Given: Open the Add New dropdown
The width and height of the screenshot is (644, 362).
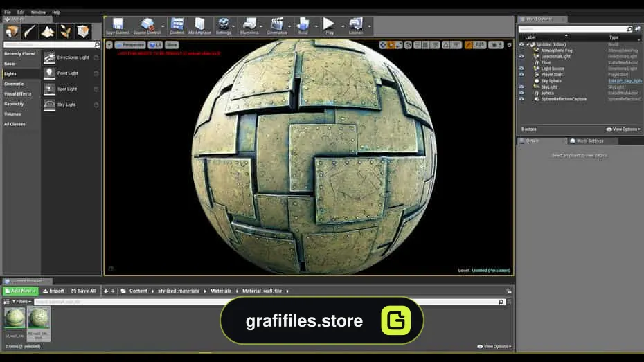Looking at the screenshot, I should pyautogui.click(x=21, y=291).
